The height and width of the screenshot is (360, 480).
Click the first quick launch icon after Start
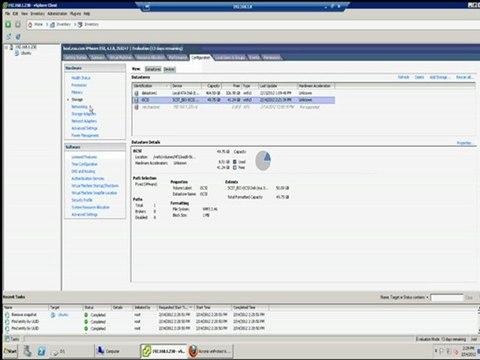(x=27, y=351)
